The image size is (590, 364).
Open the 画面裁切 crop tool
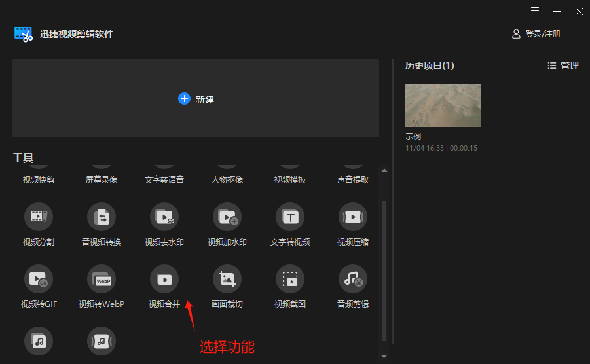[x=227, y=279]
